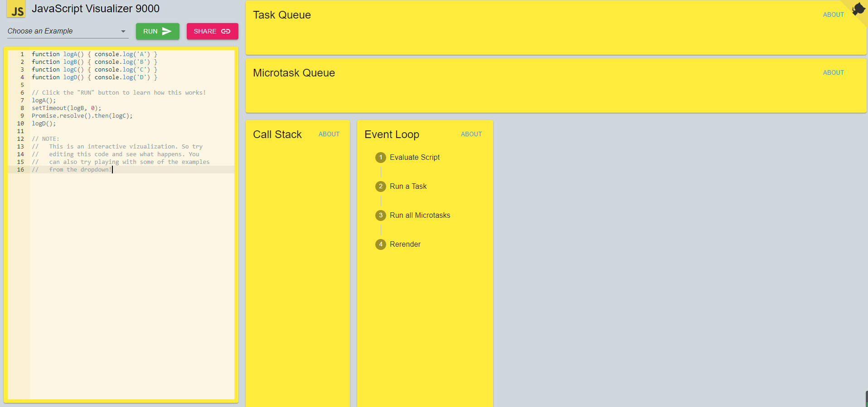Click the 'This is an interactive vizualization' comment
868x407 pixels.
pyautogui.click(x=117, y=147)
